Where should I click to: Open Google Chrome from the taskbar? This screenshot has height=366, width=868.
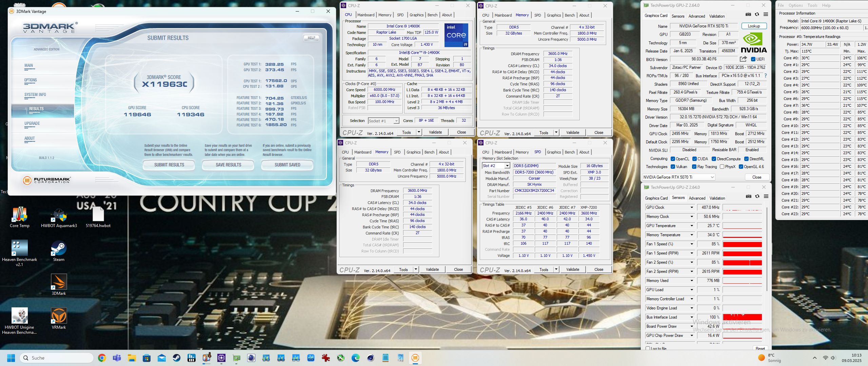click(x=102, y=358)
